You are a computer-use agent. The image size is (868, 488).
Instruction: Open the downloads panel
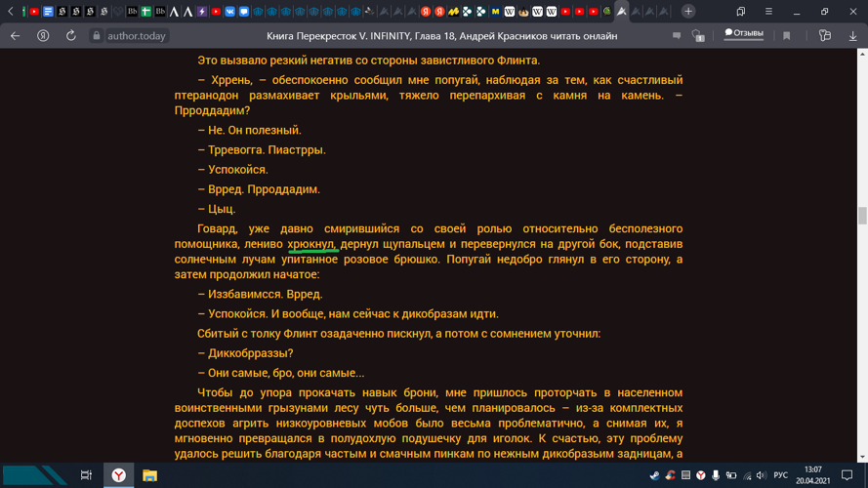click(x=852, y=36)
